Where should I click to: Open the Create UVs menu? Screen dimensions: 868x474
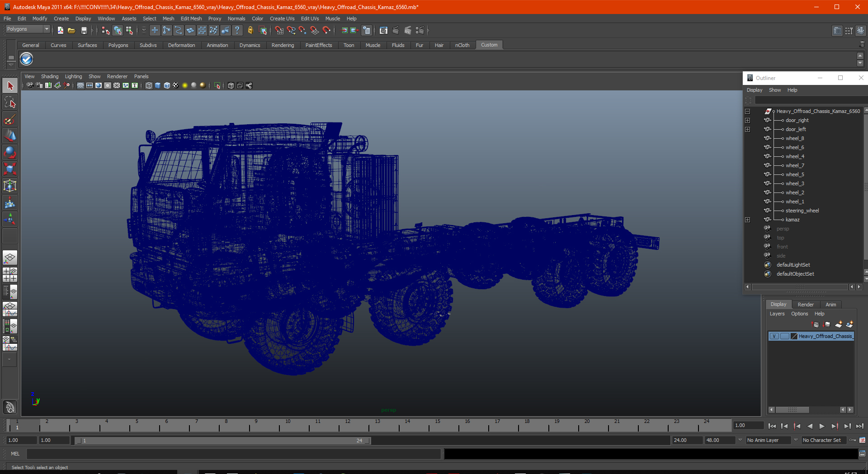click(282, 19)
